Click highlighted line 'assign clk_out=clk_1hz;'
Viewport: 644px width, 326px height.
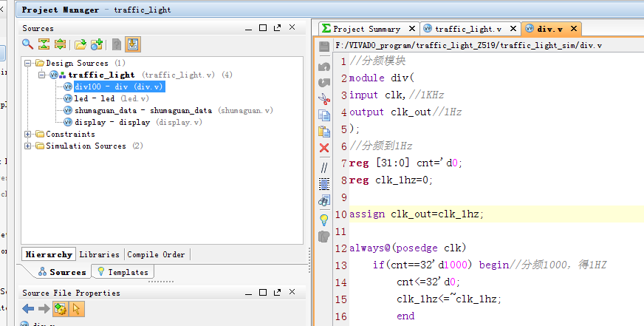(x=417, y=214)
